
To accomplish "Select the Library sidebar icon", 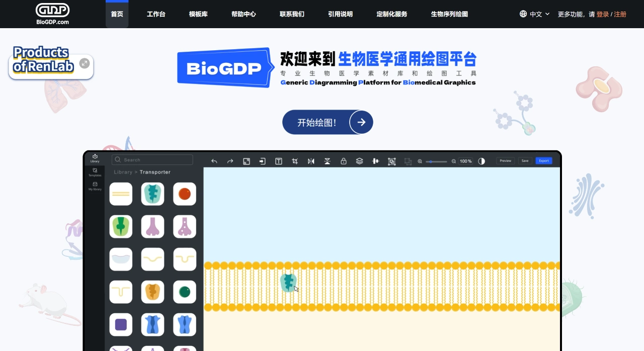I will 95,158.
